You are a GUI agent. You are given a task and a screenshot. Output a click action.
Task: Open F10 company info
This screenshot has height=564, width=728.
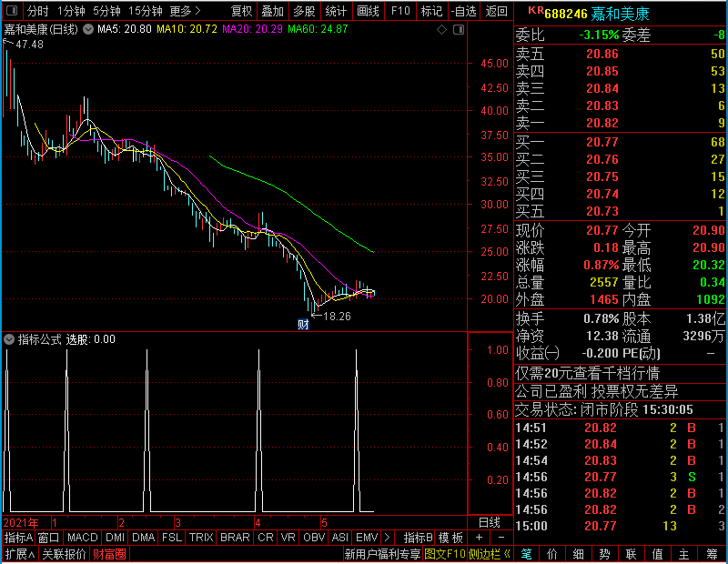click(400, 11)
